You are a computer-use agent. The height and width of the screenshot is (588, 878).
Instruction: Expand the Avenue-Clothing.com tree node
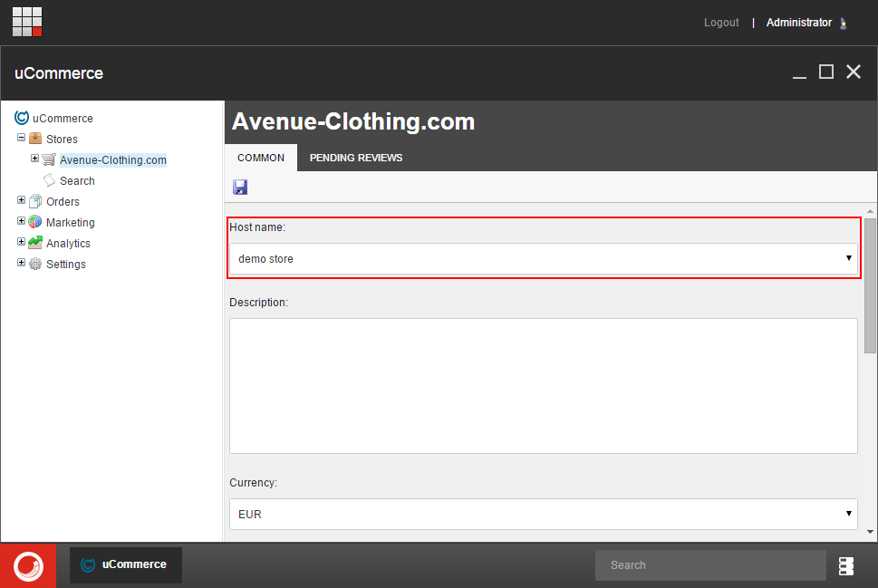pyautogui.click(x=34, y=159)
